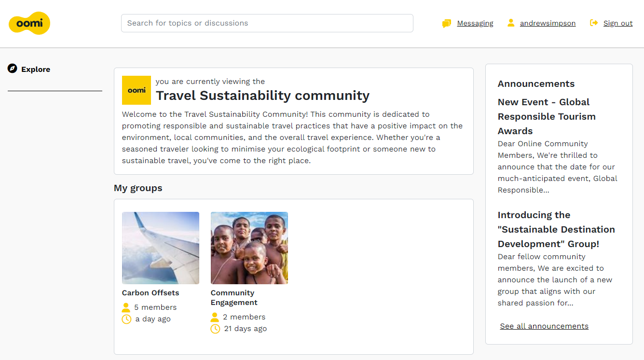Click the clock icon beside "a day ago"

(x=126, y=319)
